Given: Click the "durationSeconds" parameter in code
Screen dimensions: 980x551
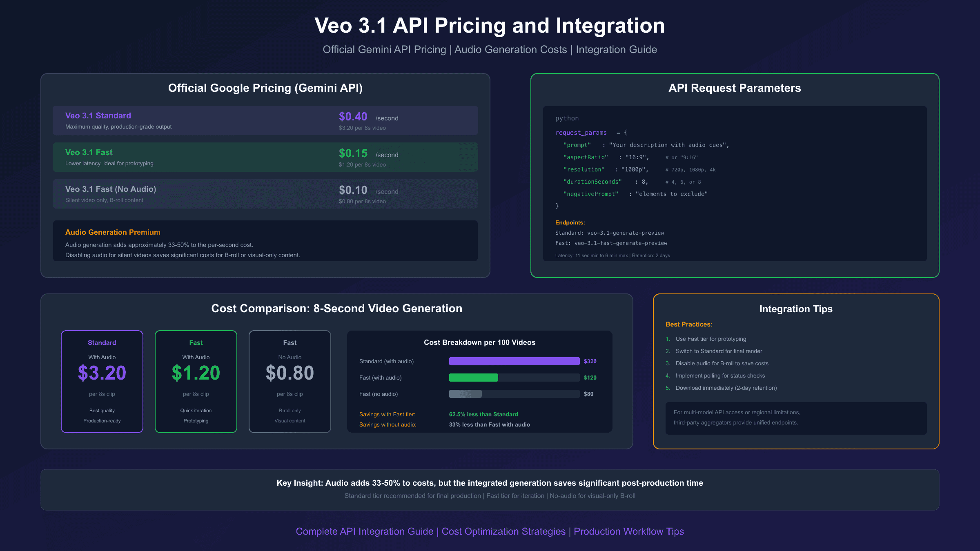Looking at the screenshot, I should (592, 182).
